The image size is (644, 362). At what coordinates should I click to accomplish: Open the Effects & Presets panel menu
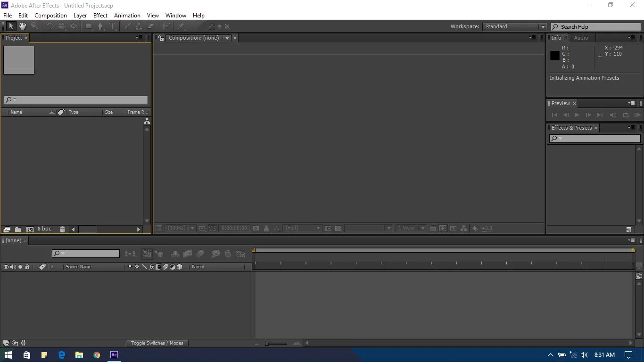click(x=632, y=128)
